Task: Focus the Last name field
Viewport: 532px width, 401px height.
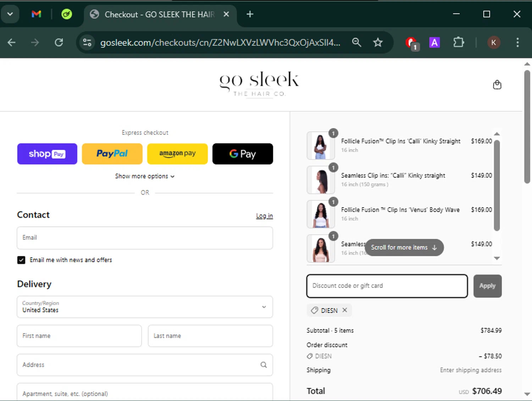Action: tap(210, 336)
